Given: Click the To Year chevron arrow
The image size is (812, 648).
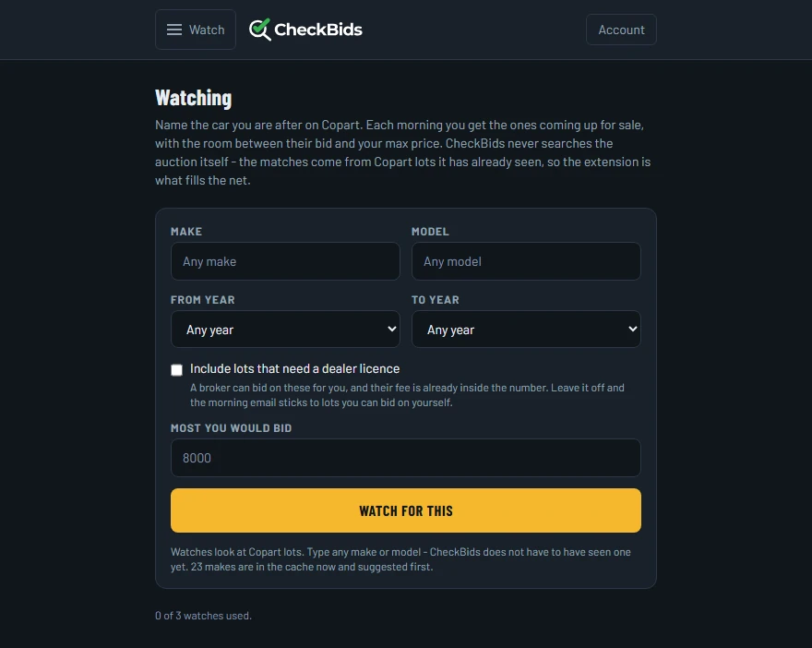Looking at the screenshot, I should pos(632,329).
